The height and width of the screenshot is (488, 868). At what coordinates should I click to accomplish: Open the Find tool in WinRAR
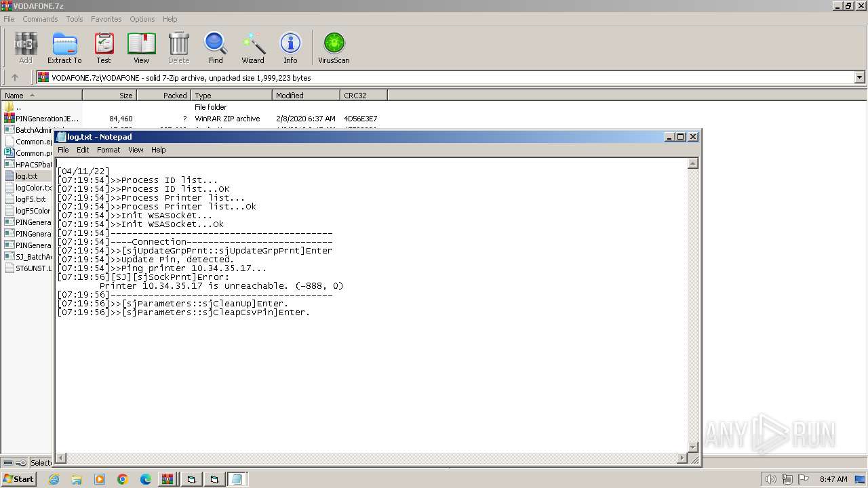tap(216, 47)
